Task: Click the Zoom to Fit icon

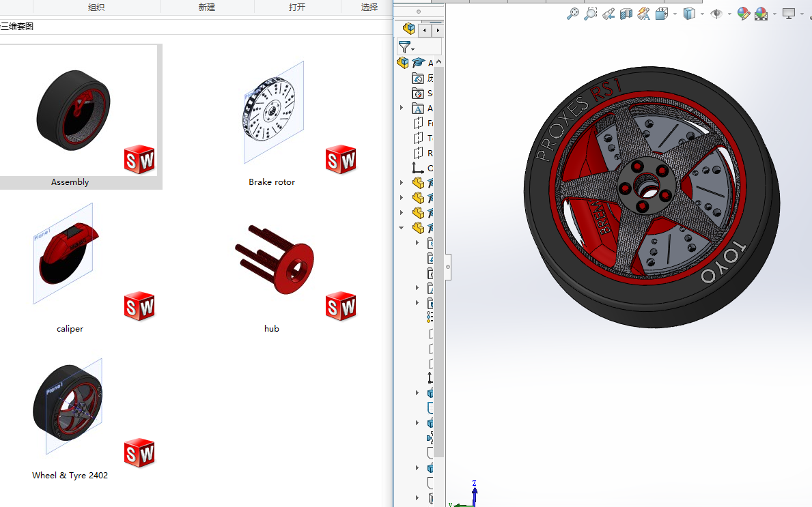Action: [573, 14]
